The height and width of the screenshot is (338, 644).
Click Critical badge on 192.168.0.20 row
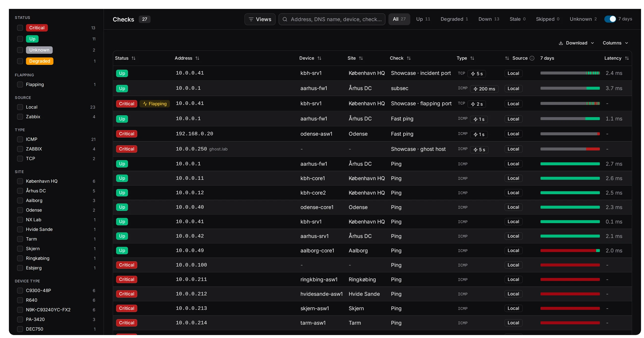click(x=127, y=134)
